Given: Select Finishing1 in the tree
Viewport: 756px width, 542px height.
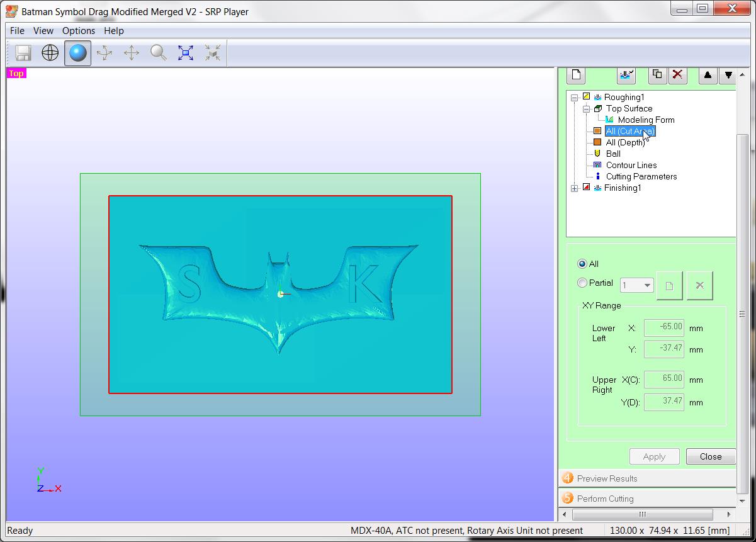Looking at the screenshot, I should pos(623,188).
